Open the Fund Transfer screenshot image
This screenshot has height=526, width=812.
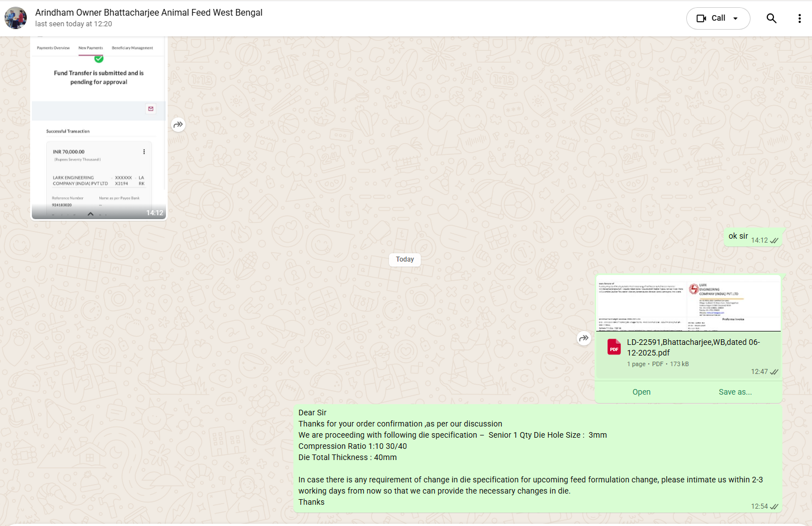click(99, 129)
